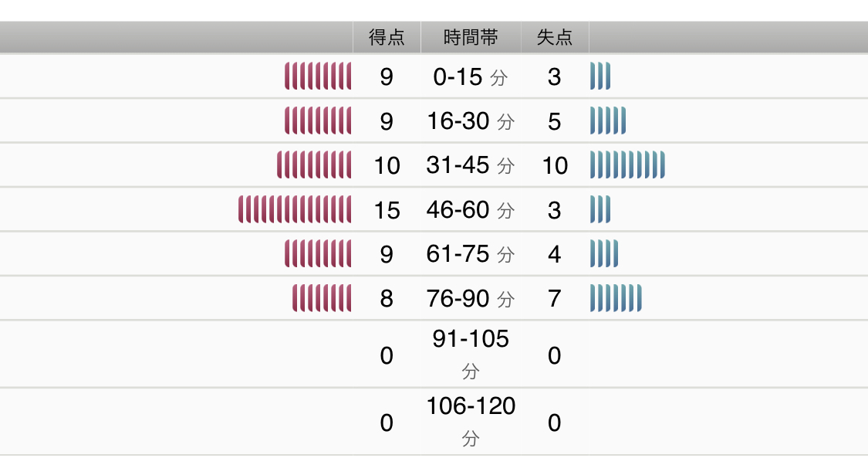The image size is (868, 475).
Task: Click the 31-45 分 time period label
Action: tap(471, 165)
